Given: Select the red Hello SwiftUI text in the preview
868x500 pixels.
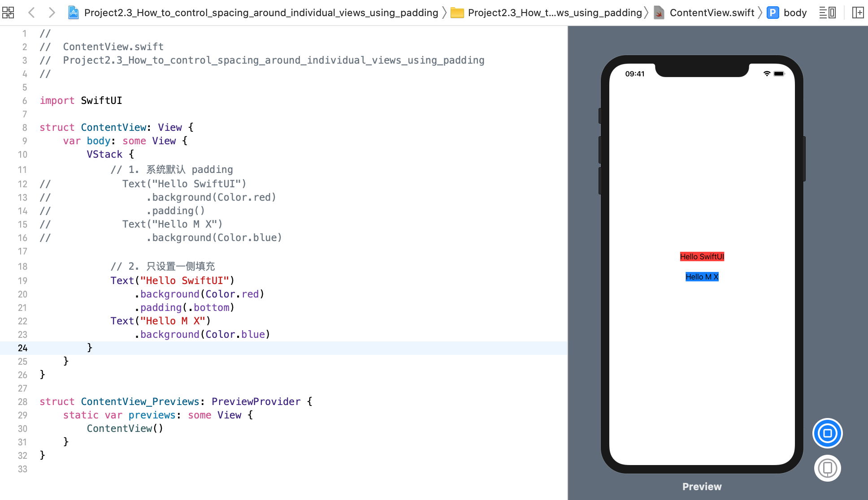Looking at the screenshot, I should click(702, 257).
